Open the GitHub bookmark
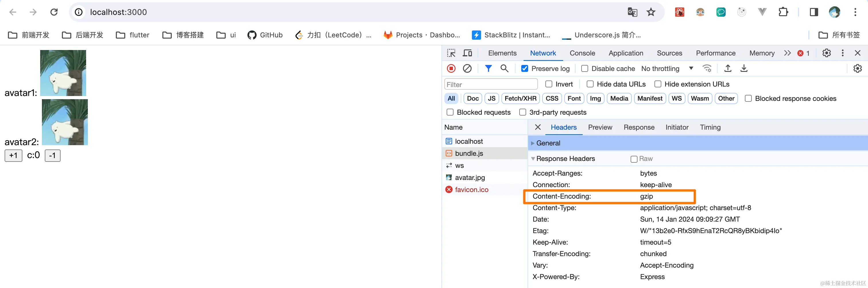 [265, 35]
